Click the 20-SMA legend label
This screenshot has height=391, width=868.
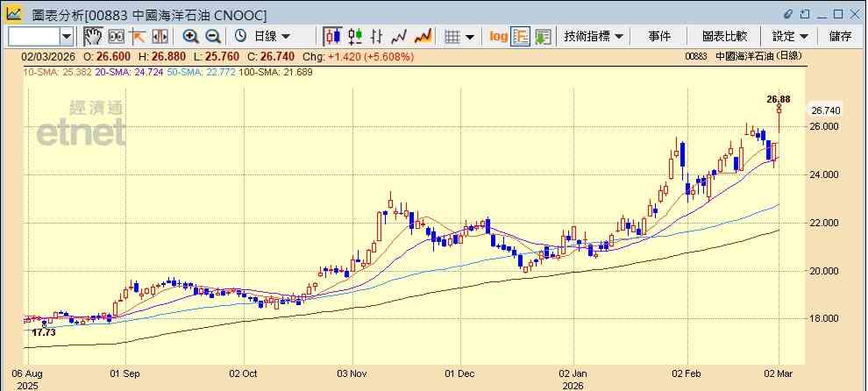(128, 72)
